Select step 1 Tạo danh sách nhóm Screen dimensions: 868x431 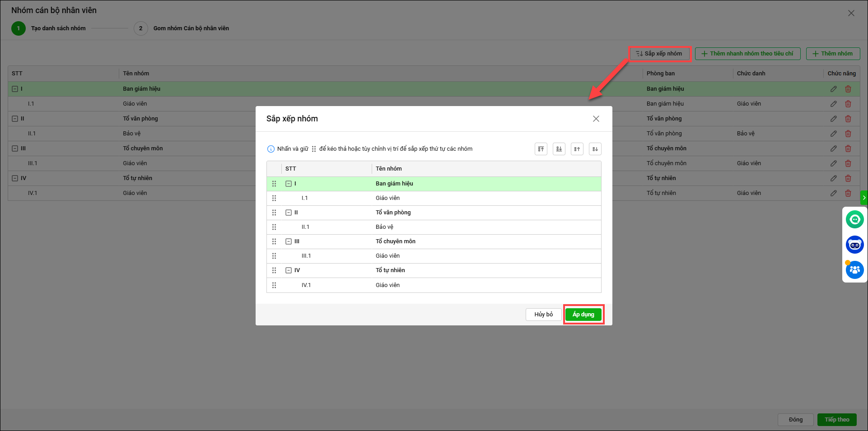click(19, 28)
